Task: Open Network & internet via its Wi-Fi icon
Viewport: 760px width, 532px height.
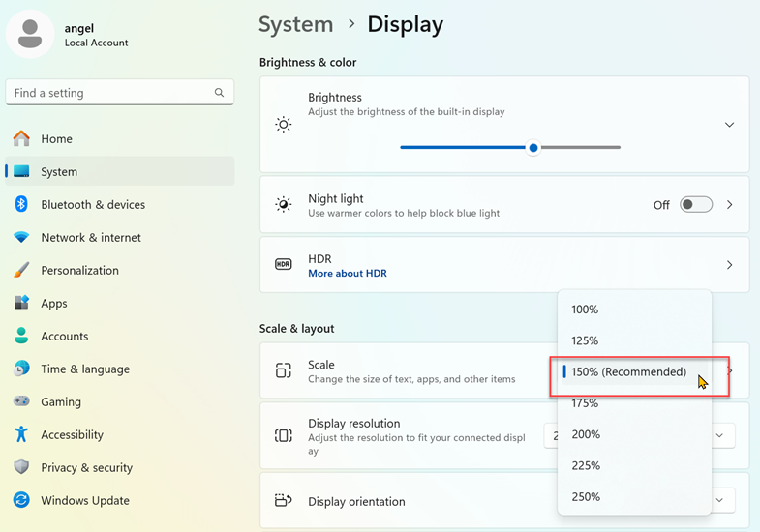Action: 21,238
